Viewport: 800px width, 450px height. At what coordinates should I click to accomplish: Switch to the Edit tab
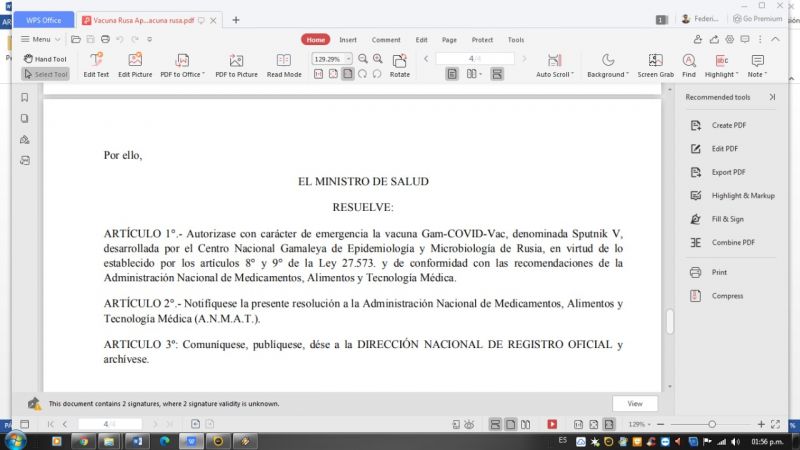tap(421, 40)
